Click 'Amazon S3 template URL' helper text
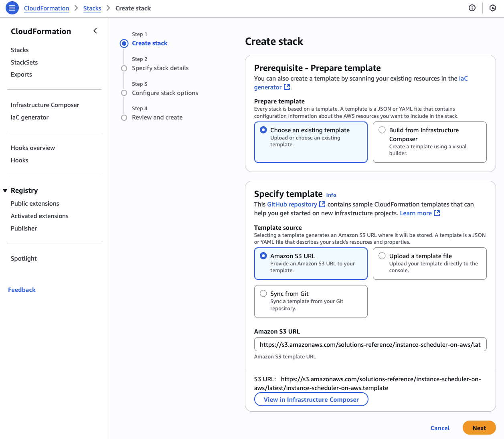This screenshot has height=439, width=504. tap(285, 357)
